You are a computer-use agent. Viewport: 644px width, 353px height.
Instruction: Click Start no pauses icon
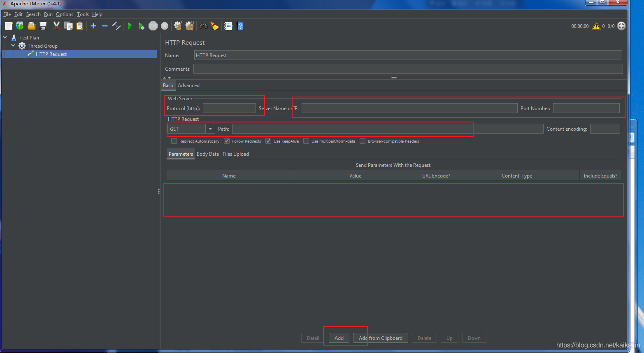(x=142, y=26)
